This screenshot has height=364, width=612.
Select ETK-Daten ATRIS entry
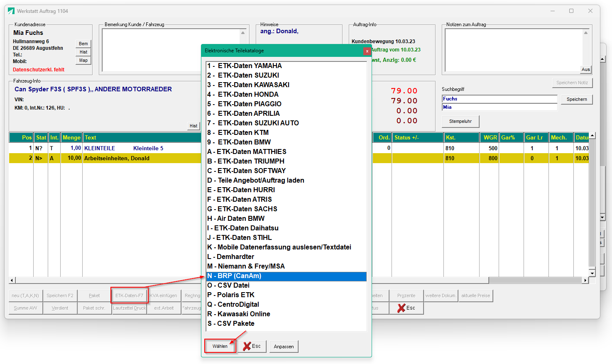point(286,200)
